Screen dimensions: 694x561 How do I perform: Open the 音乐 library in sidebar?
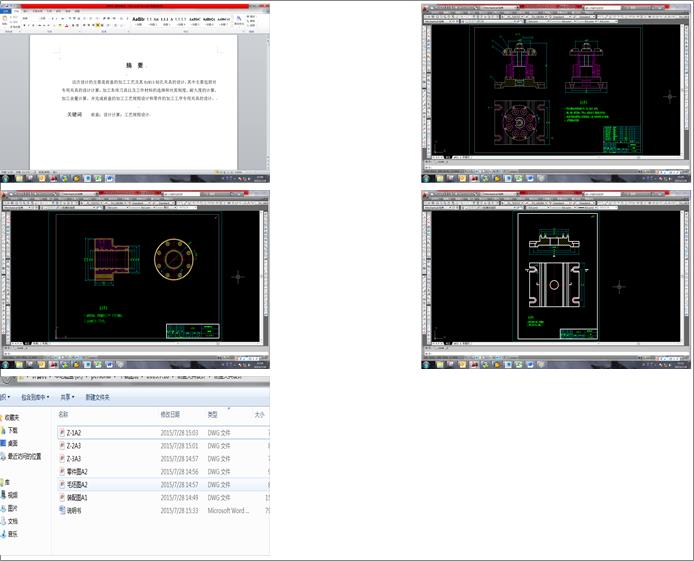coord(13,534)
